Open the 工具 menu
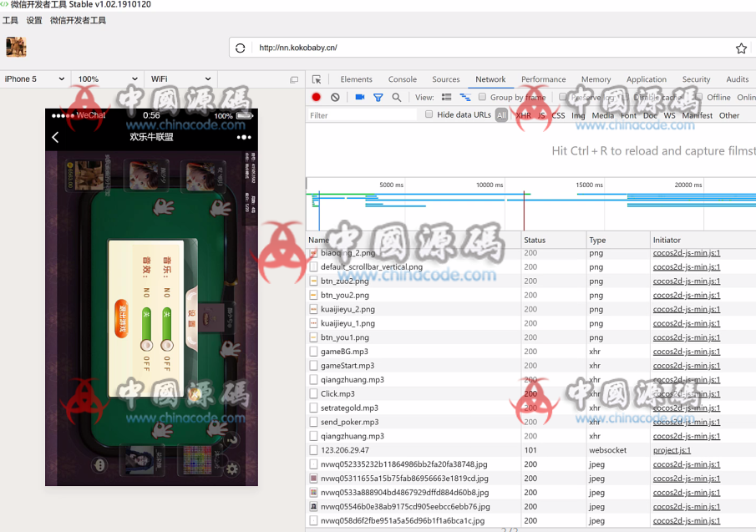The width and height of the screenshot is (756, 532). pyautogui.click(x=10, y=21)
